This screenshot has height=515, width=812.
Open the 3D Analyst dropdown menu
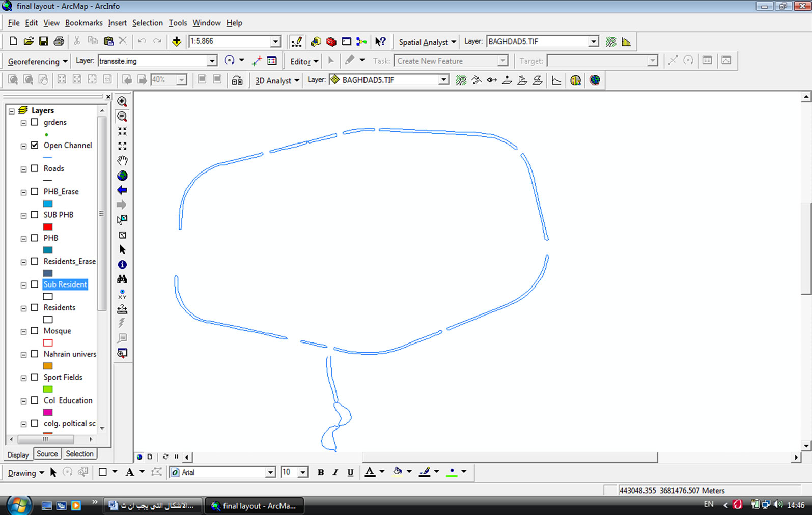[x=277, y=80]
